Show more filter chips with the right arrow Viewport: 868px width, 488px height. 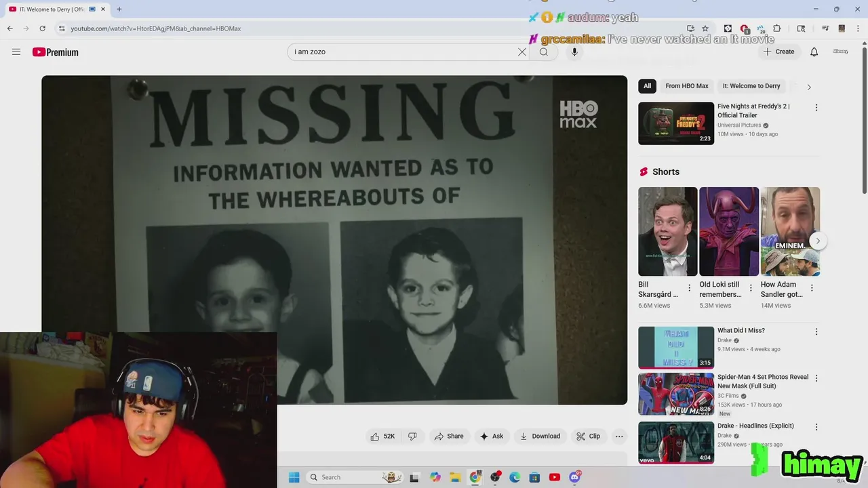point(808,87)
